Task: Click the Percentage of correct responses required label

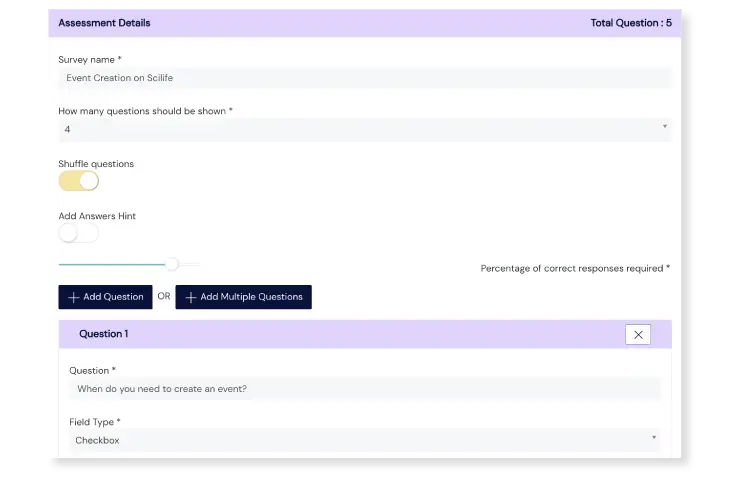Action: coord(575,268)
